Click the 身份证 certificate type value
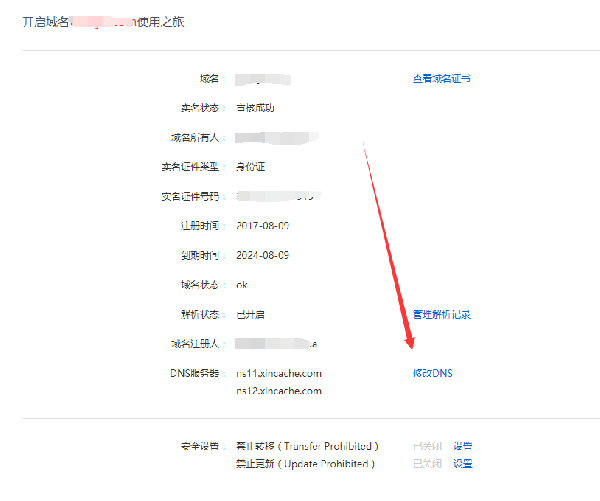 pyautogui.click(x=250, y=167)
